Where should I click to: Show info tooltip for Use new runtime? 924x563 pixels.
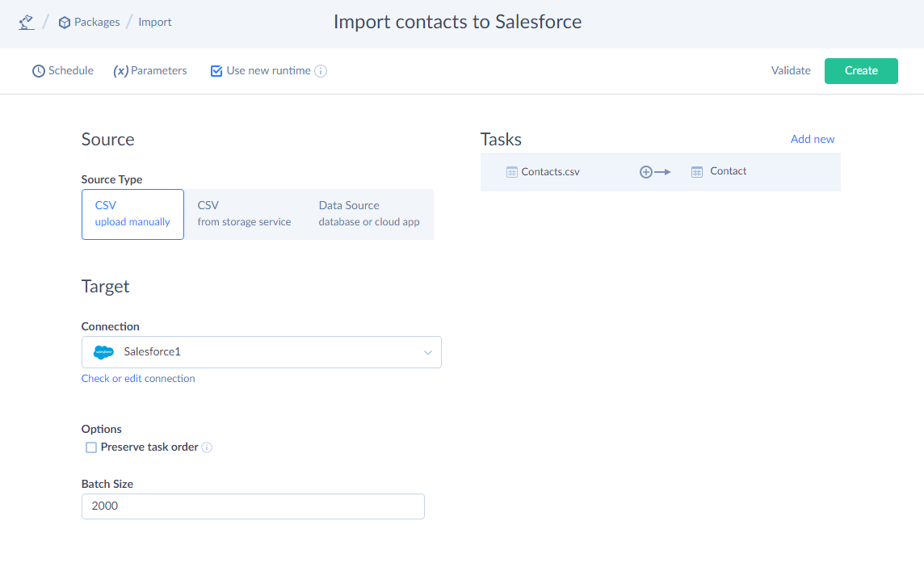pyautogui.click(x=321, y=71)
